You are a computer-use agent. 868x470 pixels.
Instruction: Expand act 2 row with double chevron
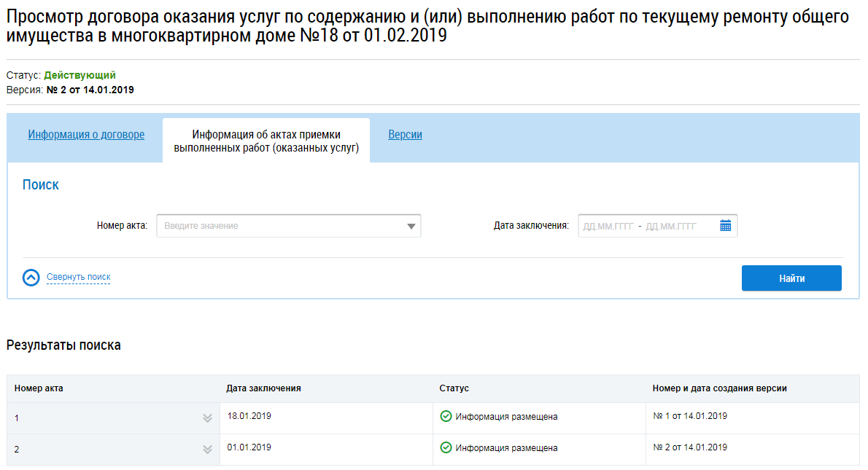[x=207, y=450]
